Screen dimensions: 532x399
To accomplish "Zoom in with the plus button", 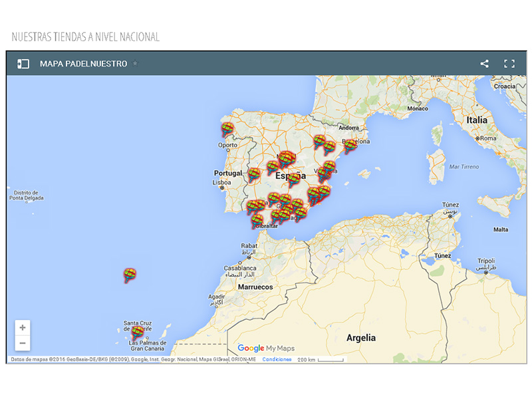I will pos(23,328).
